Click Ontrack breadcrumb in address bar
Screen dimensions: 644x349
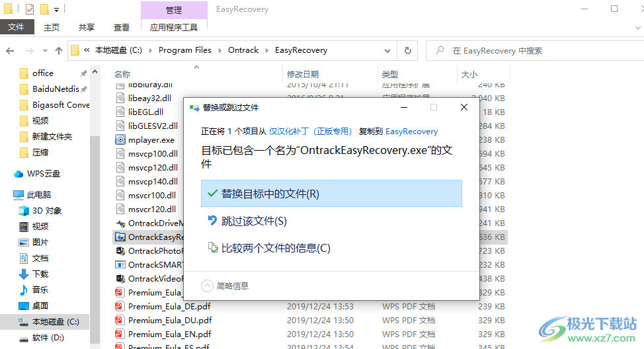coord(243,50)
